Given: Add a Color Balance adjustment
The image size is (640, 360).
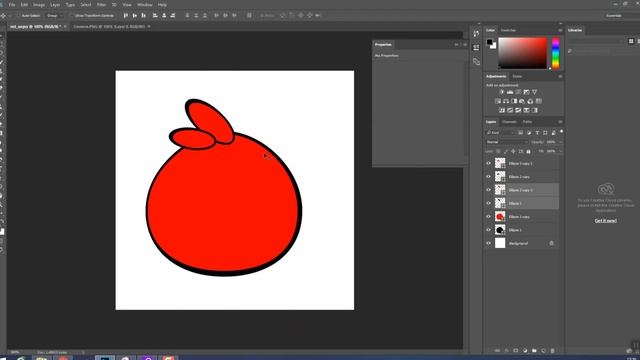Looking at the screenshot, I should (x=506, y=101).
